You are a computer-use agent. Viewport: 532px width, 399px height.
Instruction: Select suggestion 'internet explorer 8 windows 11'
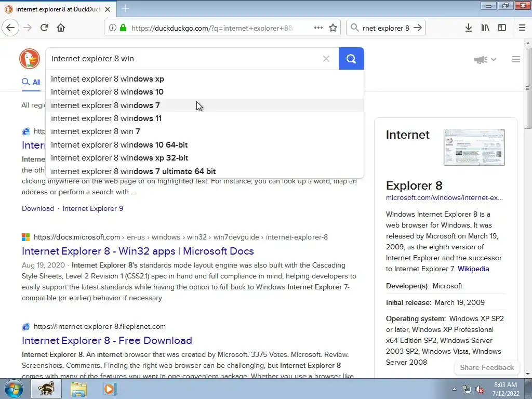point(205,118)
